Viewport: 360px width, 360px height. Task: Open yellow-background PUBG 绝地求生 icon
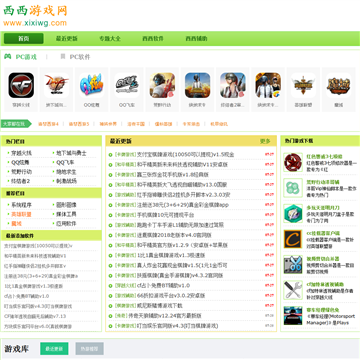click(x=198, y=85)
